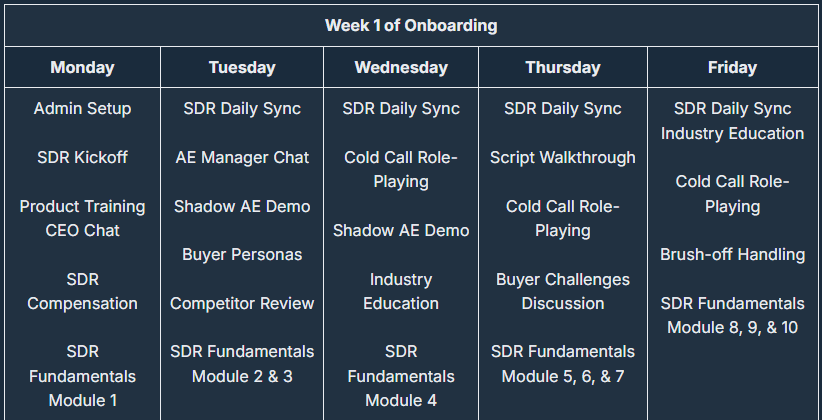This screenshot has height=420, width=822.
Task: Select the "CEO Chat" entry
Action: (x=82, y=230)
